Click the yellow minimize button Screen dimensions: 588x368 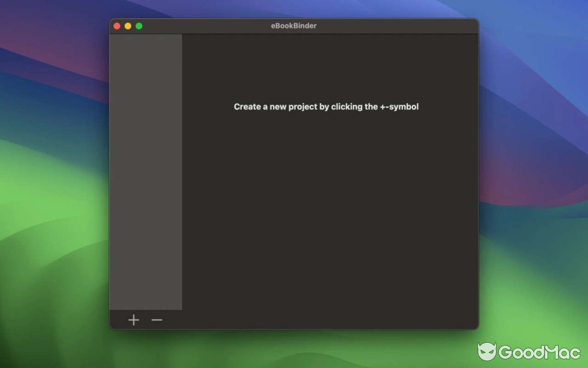click(x=128, y=26)
